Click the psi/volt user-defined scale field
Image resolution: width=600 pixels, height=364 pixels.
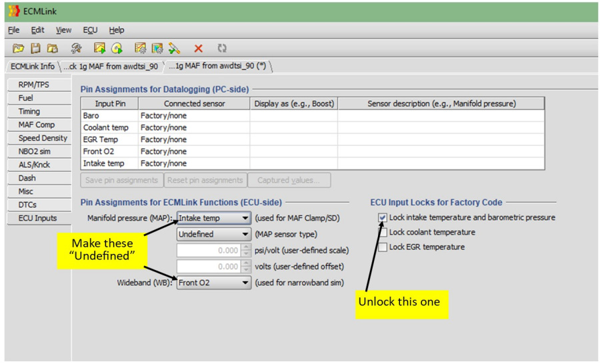[x=209, y=251]
